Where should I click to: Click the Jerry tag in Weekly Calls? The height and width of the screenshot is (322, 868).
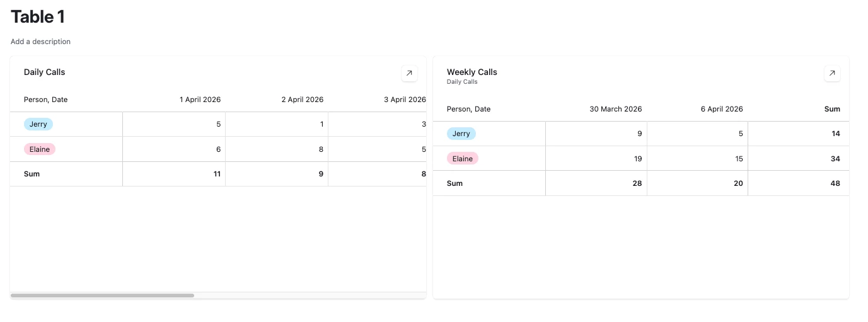point(461,134)
